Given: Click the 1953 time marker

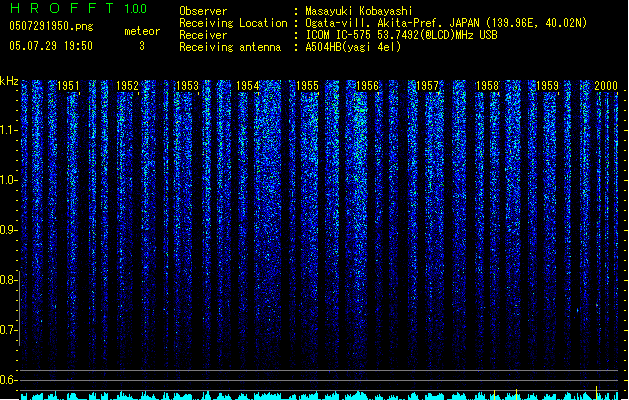Looking at the screenshot, I should tap(187, 86).
